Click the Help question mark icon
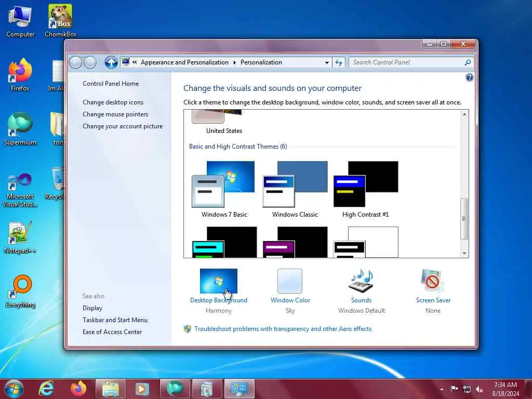Image resolution: width=532 pixels, height=399 pixels. (x=469, y=78)
